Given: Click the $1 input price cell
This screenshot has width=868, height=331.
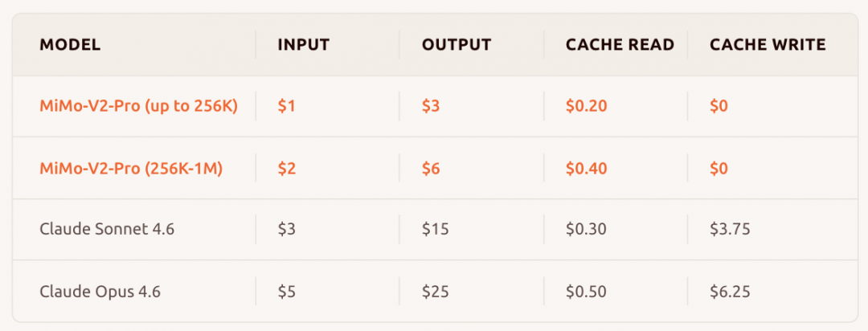Looking at the screenshot, I should point(286,106).
